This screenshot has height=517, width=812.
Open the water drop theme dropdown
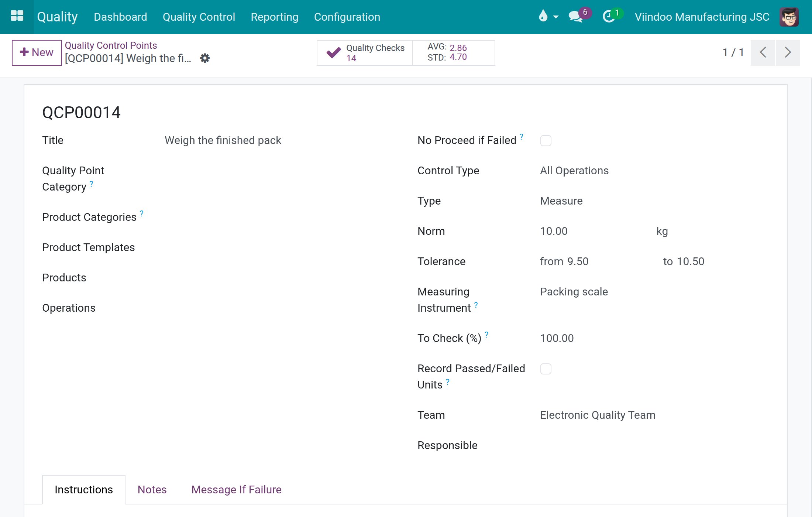pyautogui.click(x=548, y=16)
